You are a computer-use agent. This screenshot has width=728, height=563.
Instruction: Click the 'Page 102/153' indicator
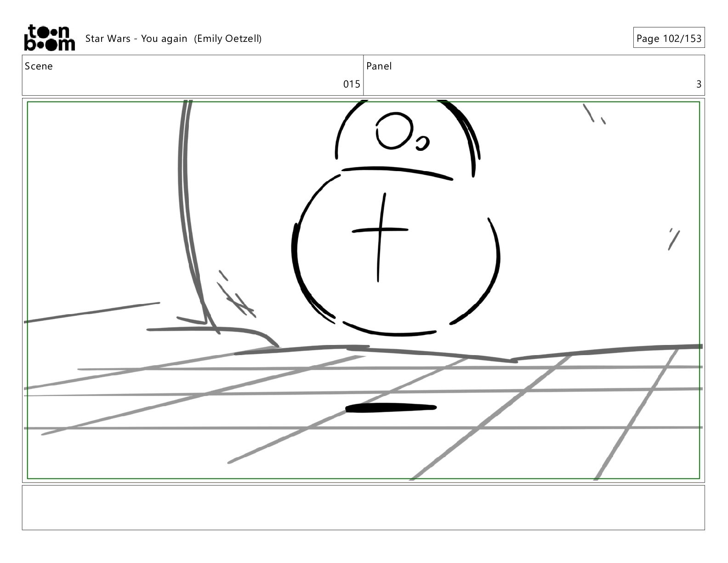(669, 38)
